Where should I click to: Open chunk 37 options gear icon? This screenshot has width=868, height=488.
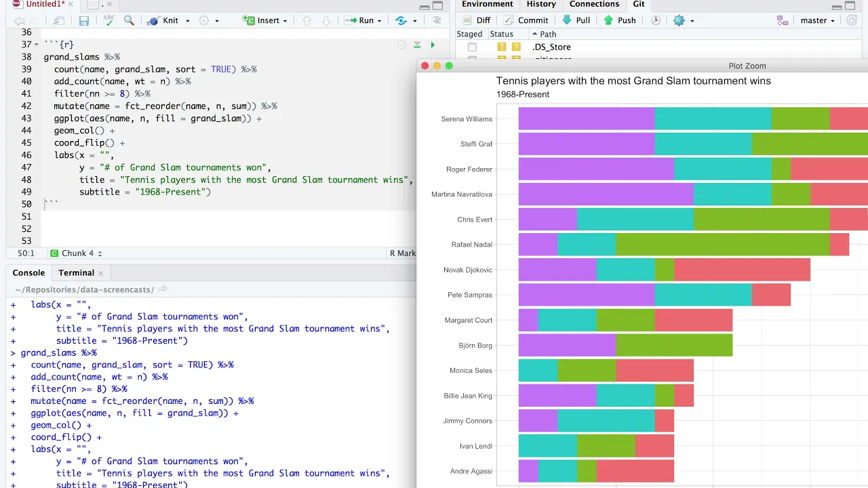pos(402,45)
